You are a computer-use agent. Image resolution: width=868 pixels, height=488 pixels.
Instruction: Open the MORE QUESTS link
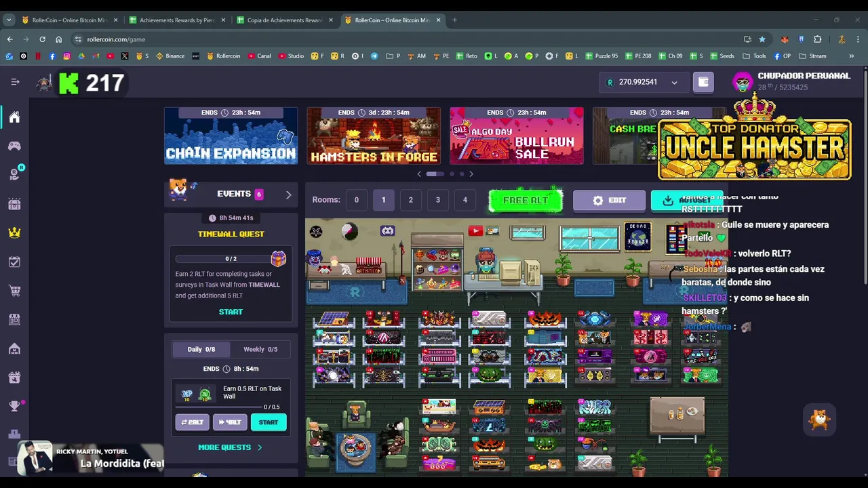pos(230,447)
